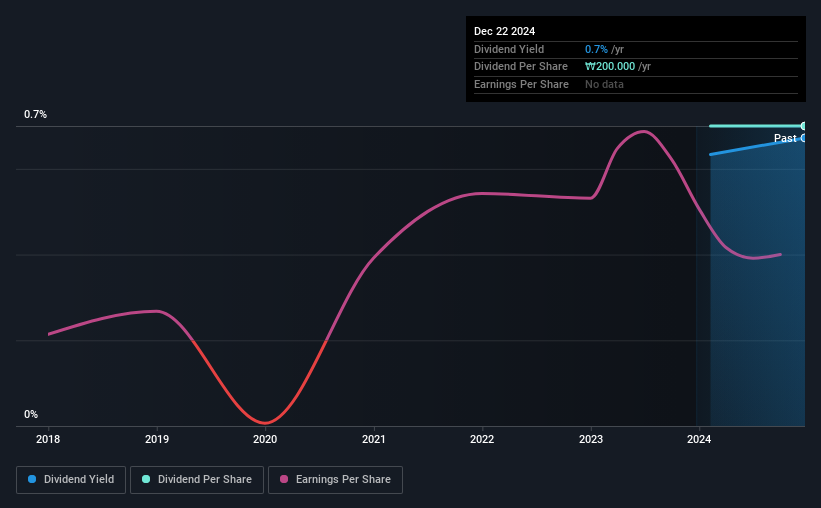Click the teal Dividend Per Share legend dot

pyautogui.click(x=146, y=479)
